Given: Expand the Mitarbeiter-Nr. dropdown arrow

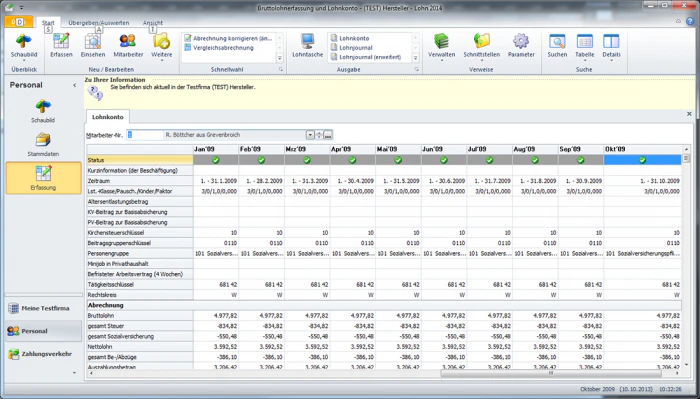Looking at the screenshot, I should (x=310, y=135).
